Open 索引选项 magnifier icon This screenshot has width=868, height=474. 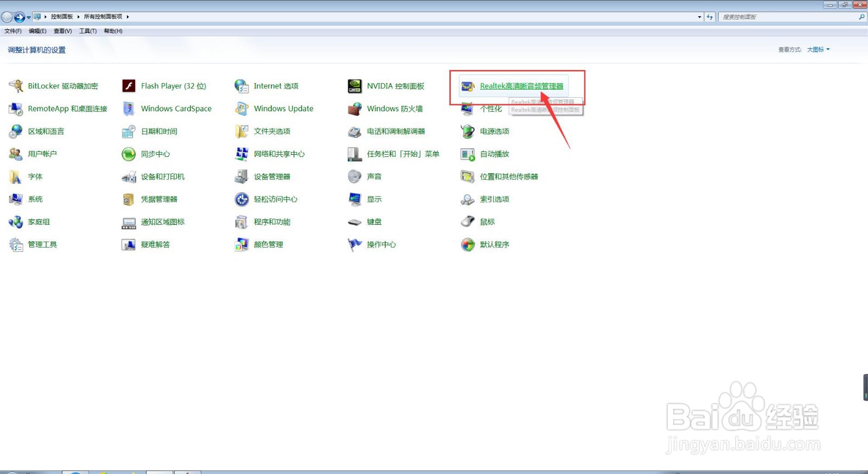pos(468,199)
